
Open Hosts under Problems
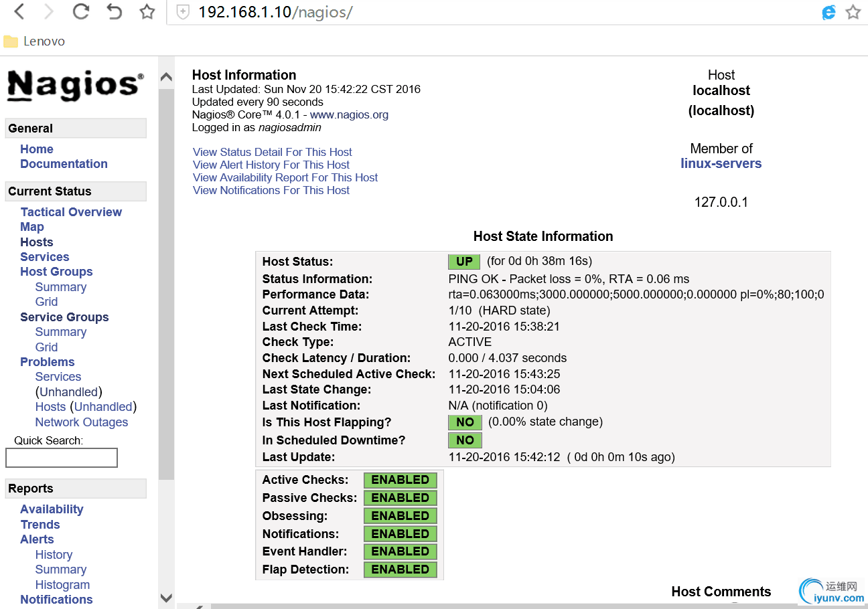(51, 407)
